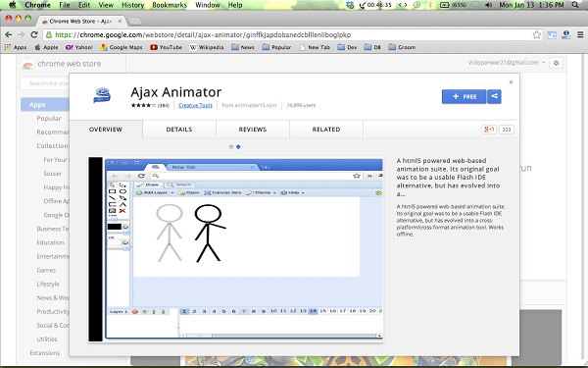Open the Edit menu
This screenshot has width=588, height=368.
tap(84, 5)
